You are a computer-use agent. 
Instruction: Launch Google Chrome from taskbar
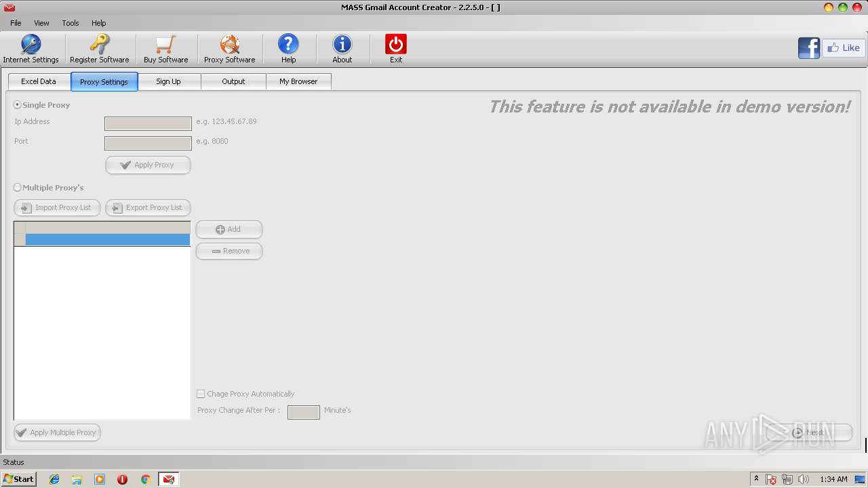pos(145,479)
